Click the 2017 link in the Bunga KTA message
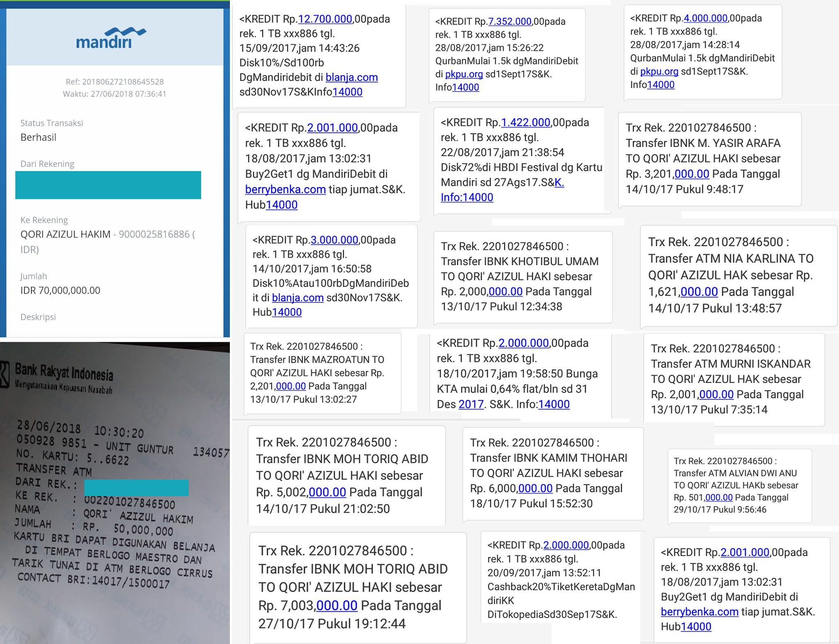 [x=471, y=404]
